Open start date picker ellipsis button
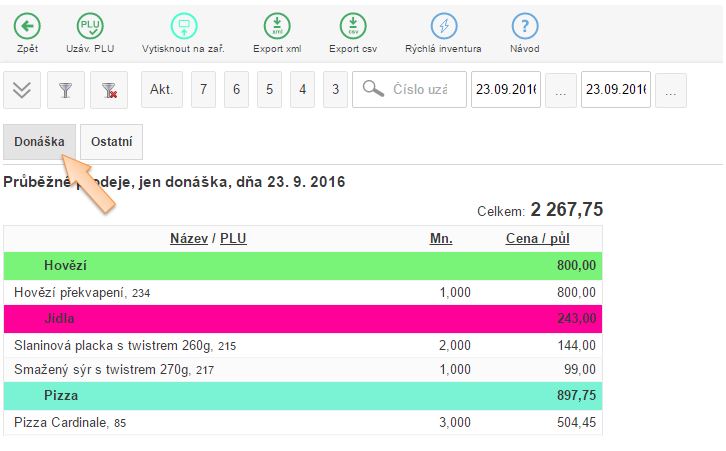 [561, 90]
